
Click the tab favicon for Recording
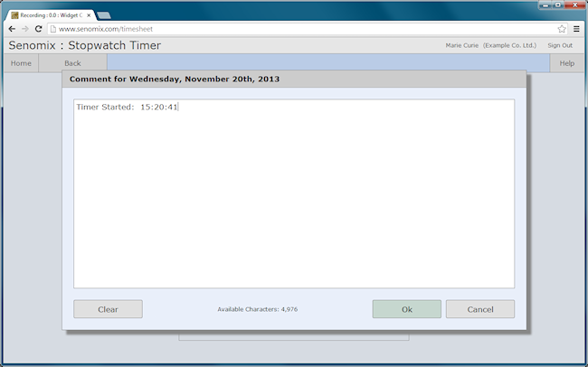14,15
